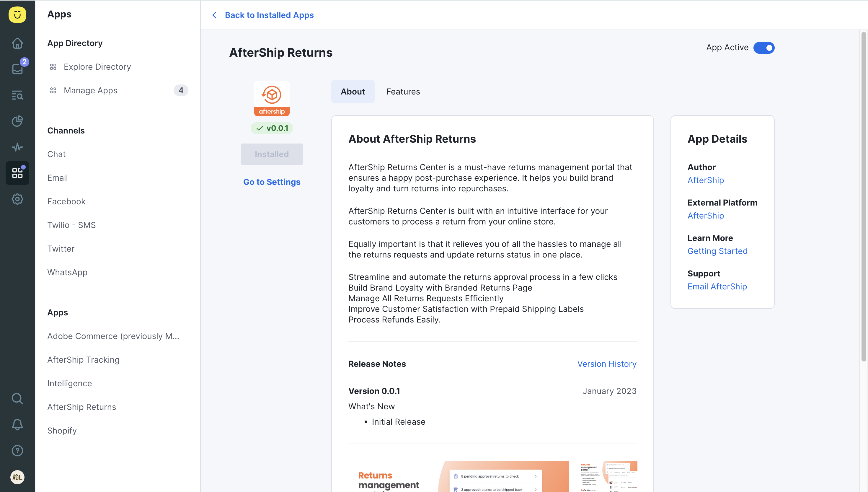
Task: Switch to the Features tab
Action: click(x=403, y=92)
